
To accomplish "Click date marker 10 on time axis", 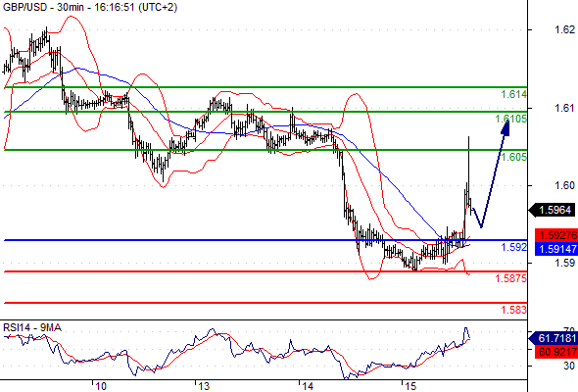I will [x=101, y=386].
